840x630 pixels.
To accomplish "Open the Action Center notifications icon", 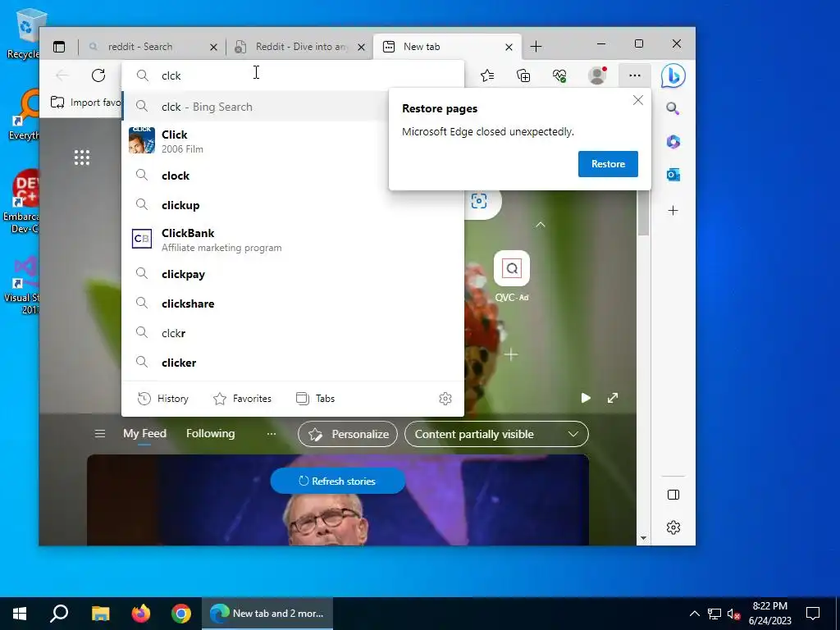I will pyautogui.click(x=813, y=614).
